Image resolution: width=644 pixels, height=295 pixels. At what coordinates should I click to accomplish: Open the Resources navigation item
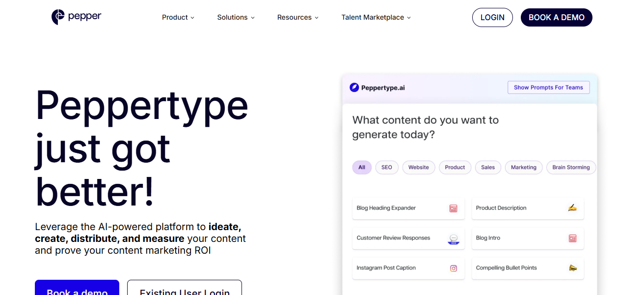tap(298, 17)
